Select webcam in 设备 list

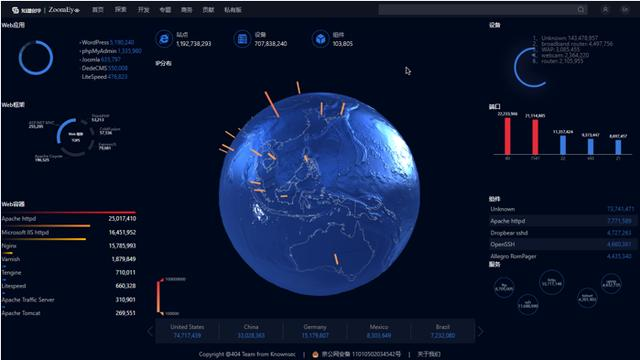pyautogui.click(x=561, y=55)
